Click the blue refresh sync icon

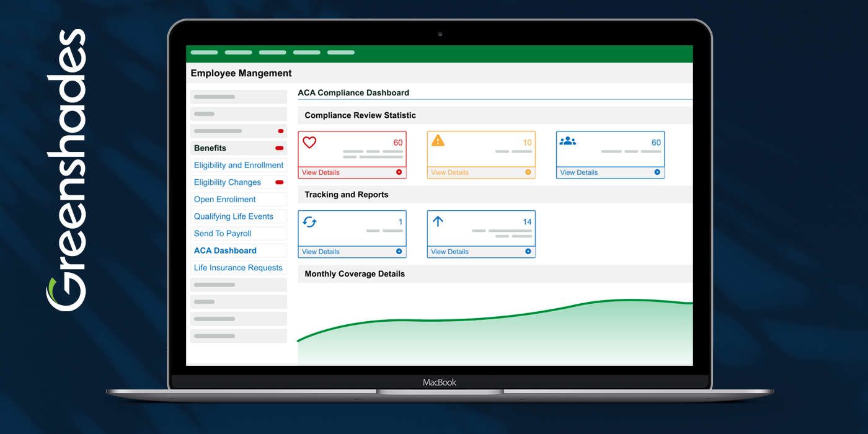(x=309, y=222)
